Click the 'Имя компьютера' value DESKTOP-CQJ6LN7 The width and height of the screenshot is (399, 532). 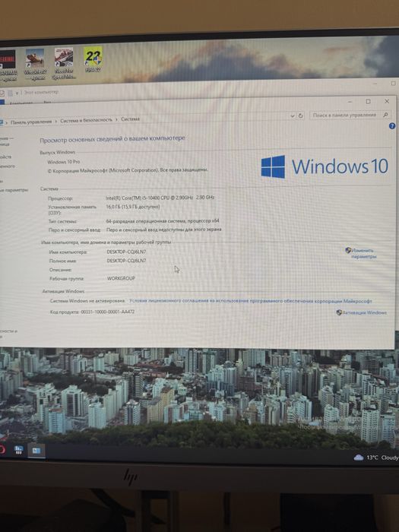tap(126, 252)
